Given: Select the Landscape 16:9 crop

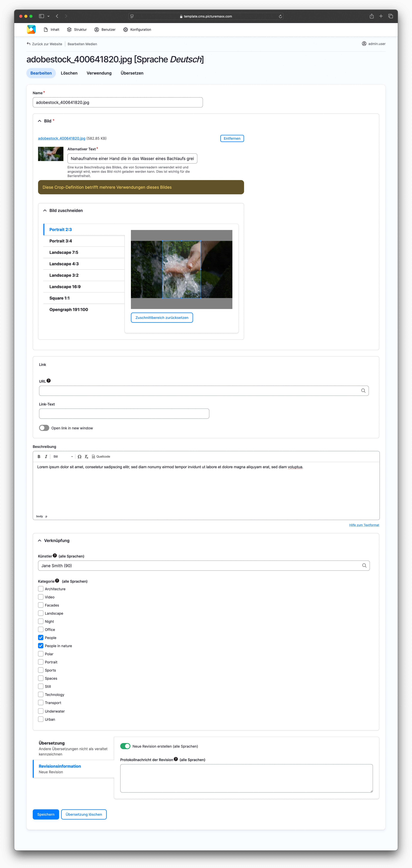Looking at the screenshot, I should tap(84, 287).
